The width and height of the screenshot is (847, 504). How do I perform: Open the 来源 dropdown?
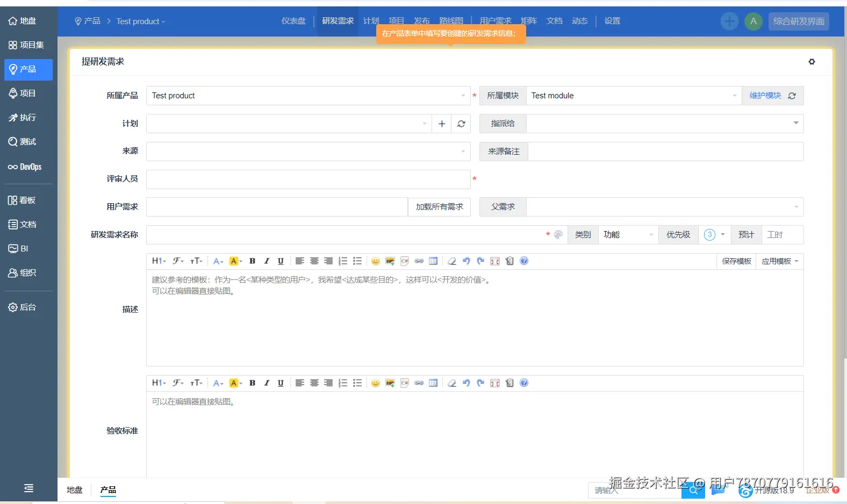[x=308, y=152]
